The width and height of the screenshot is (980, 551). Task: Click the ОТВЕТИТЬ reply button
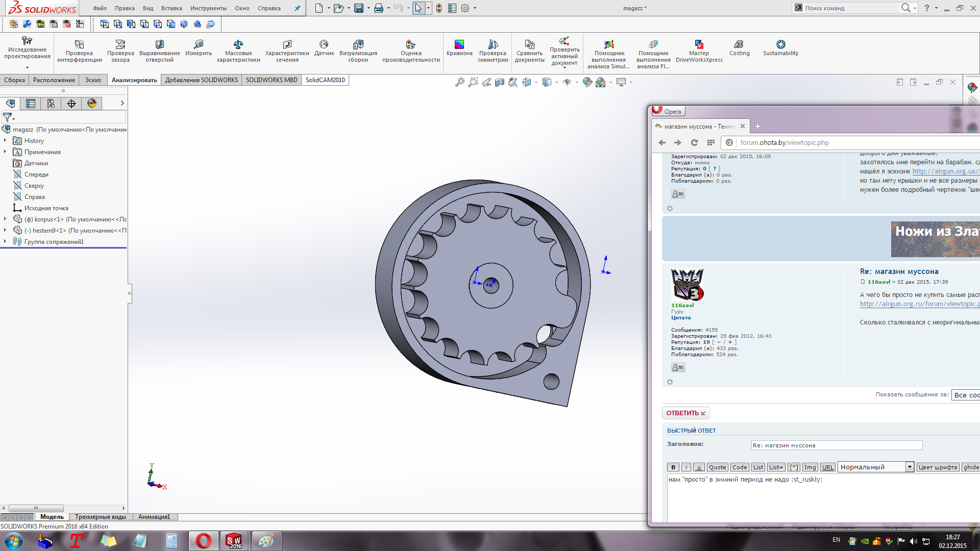pos(685,413)
